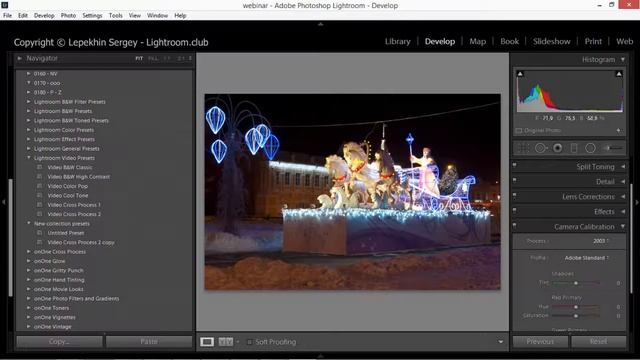Select the Spot Removal tool
This screenshot has width=640, height=360.
540,148
